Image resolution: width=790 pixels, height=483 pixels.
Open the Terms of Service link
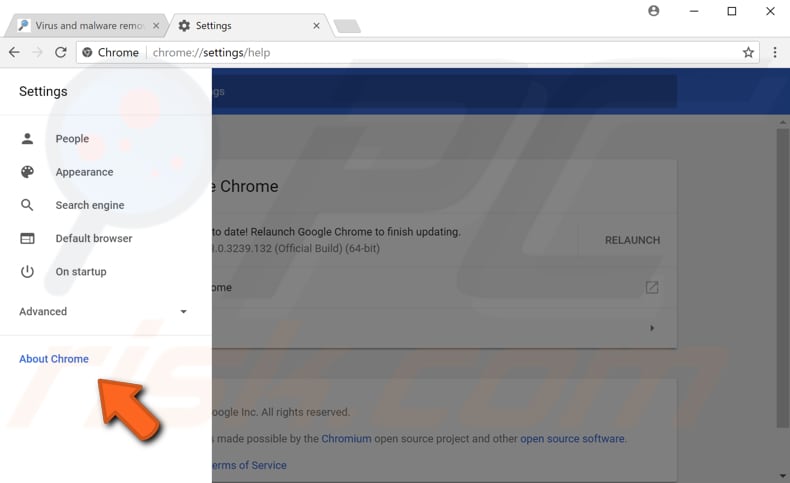[249, 465]
